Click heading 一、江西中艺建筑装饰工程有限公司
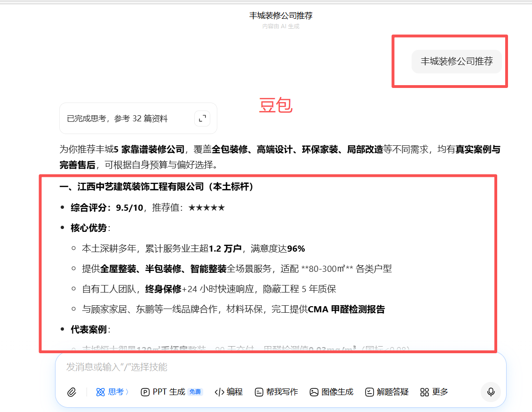532x412 pixels. tap(156, 187)
